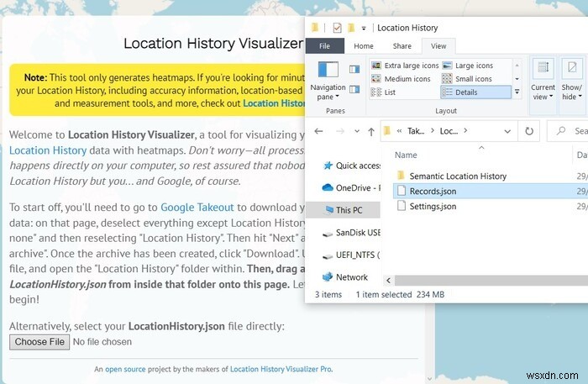Open the Show/hide dropdown
588x384 pixels.
tap(571, 92)
